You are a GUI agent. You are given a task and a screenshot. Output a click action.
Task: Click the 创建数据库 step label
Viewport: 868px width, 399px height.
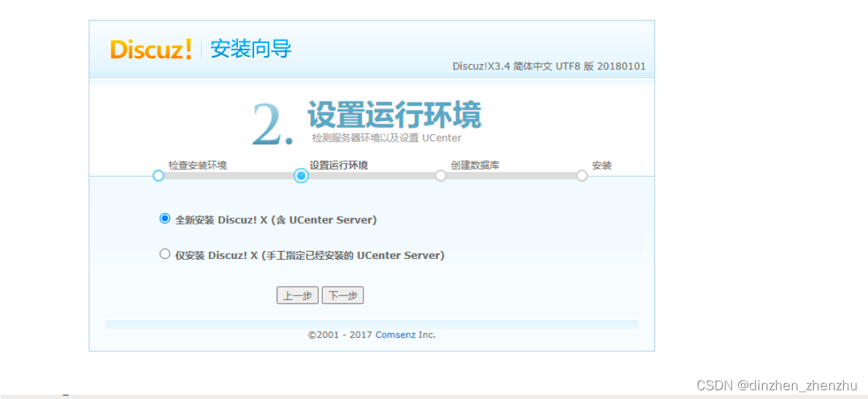475,165
